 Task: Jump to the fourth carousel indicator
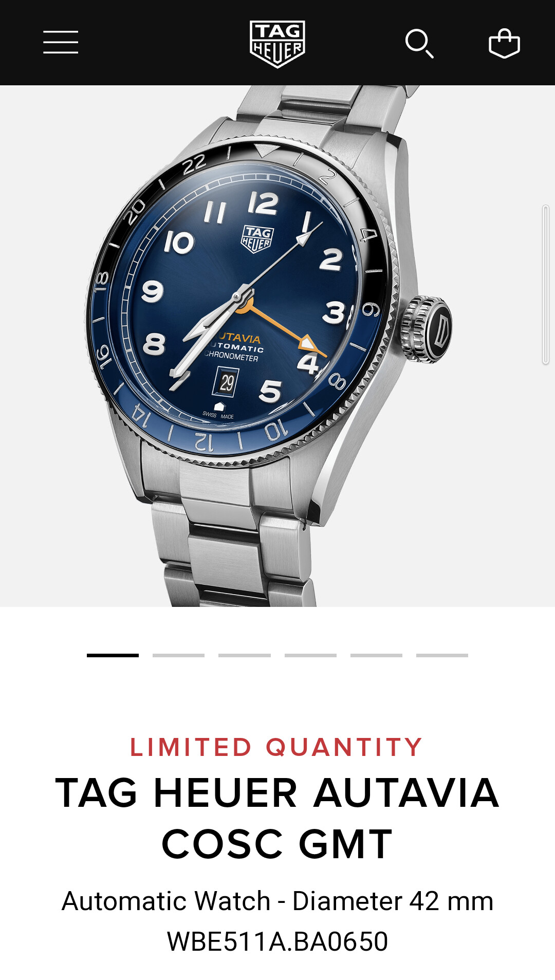pyautogui.click(x=310, y=655)
